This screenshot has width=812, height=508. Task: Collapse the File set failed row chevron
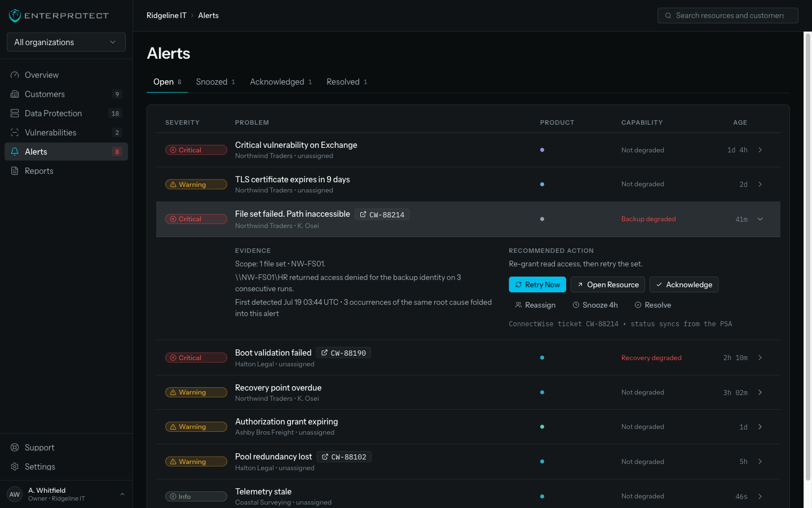(760, 219)
